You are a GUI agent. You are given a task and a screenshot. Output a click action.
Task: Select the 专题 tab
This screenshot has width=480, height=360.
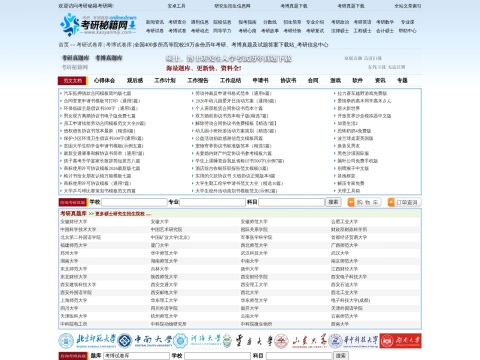[402, 80]
